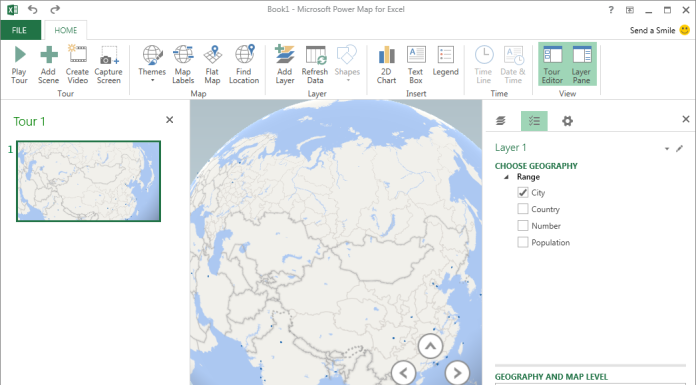Screen dimensions: 696x385
Task: Open the Find Location tool
Action: [244, 64]
